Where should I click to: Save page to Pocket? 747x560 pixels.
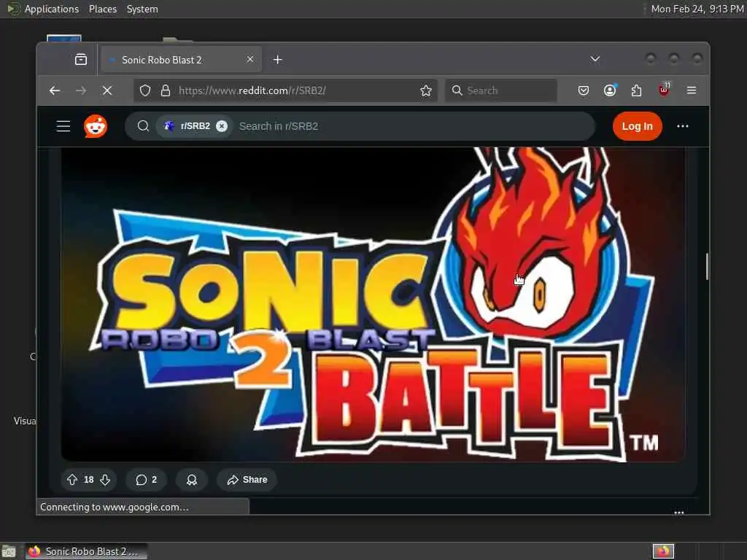584,90
